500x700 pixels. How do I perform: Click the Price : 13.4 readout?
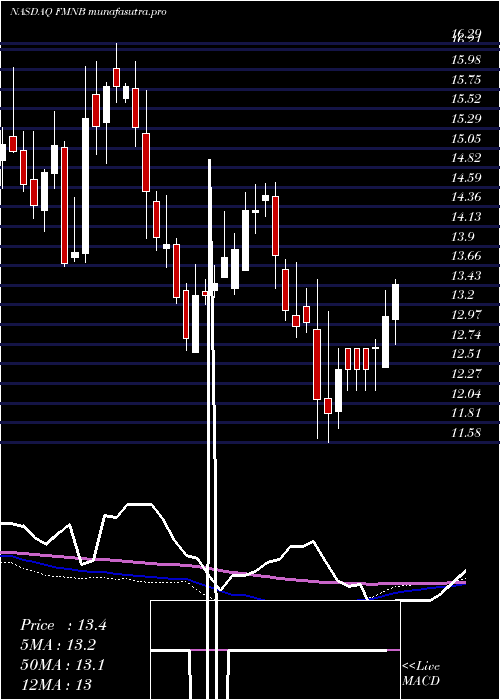click(x=63, y=625)
